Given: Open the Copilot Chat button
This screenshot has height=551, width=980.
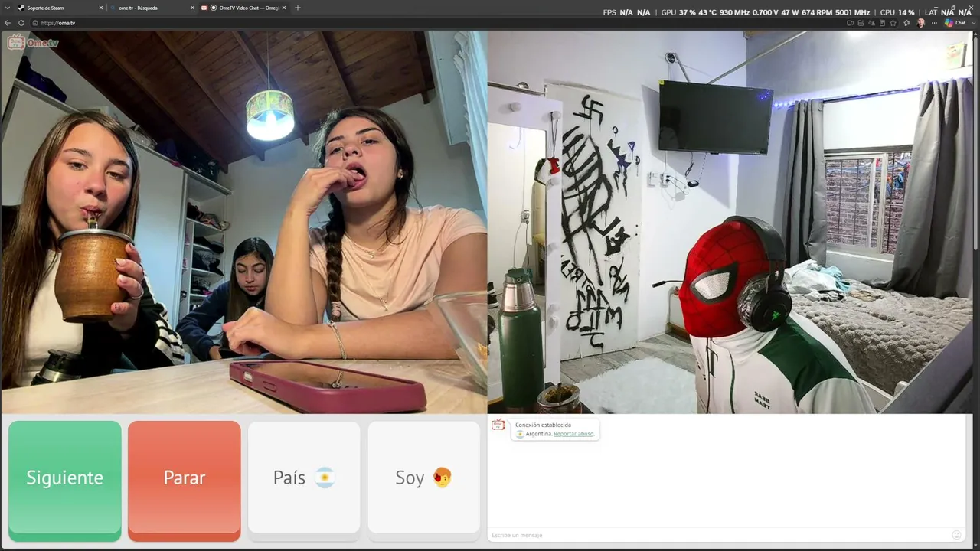Looking at the screenshot, I should tap(955, 23).
